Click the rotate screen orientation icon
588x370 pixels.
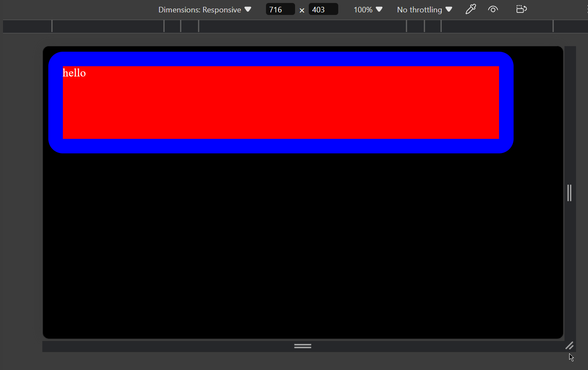pyautogui.click(x=521, y=9)
